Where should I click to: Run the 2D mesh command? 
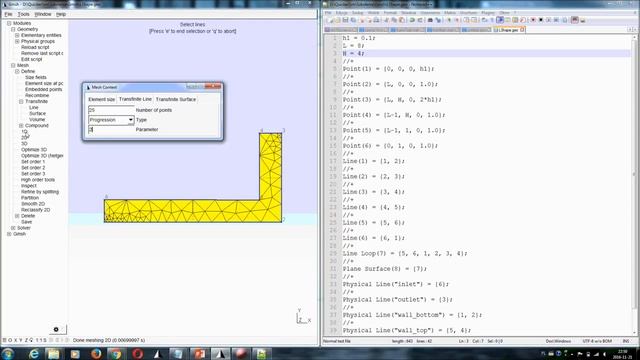tap(24, 138)
